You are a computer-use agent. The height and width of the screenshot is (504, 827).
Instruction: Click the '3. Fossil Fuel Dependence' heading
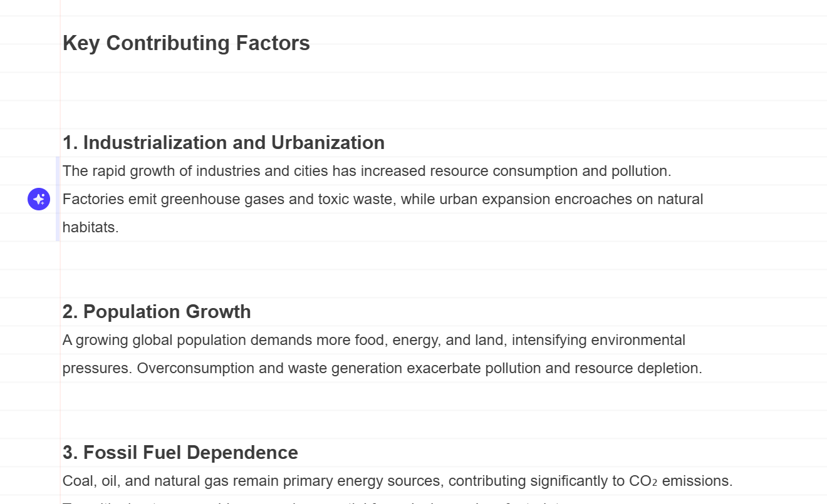pyautogui.click(x=180, y=453)
